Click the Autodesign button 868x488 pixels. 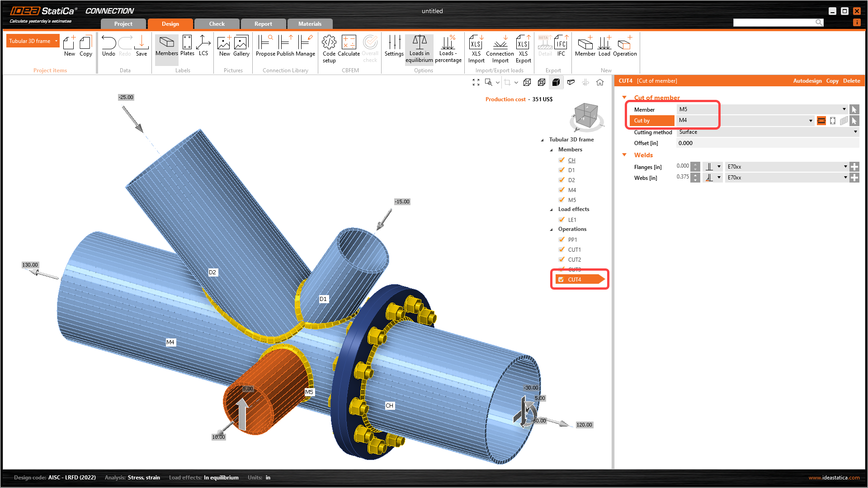pyautogui.click(x=807, y=81)
